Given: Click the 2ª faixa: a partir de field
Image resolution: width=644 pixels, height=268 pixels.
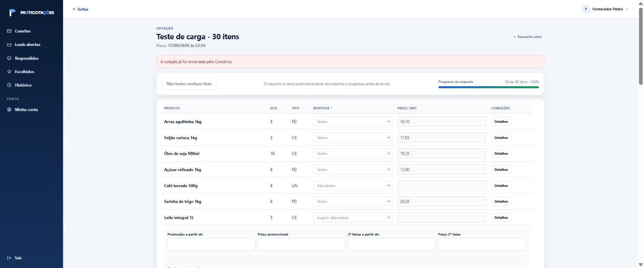Looking at the screenshot, I should 391,244.
